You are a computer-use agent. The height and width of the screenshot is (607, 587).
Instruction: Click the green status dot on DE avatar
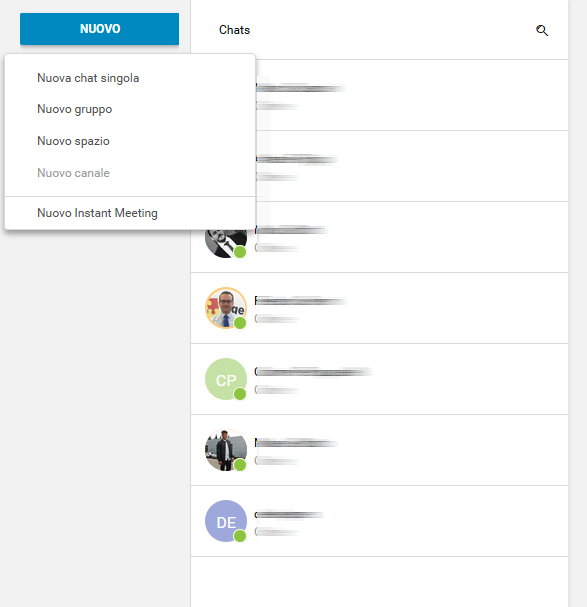pyautogui.click(x=240, y=536)
